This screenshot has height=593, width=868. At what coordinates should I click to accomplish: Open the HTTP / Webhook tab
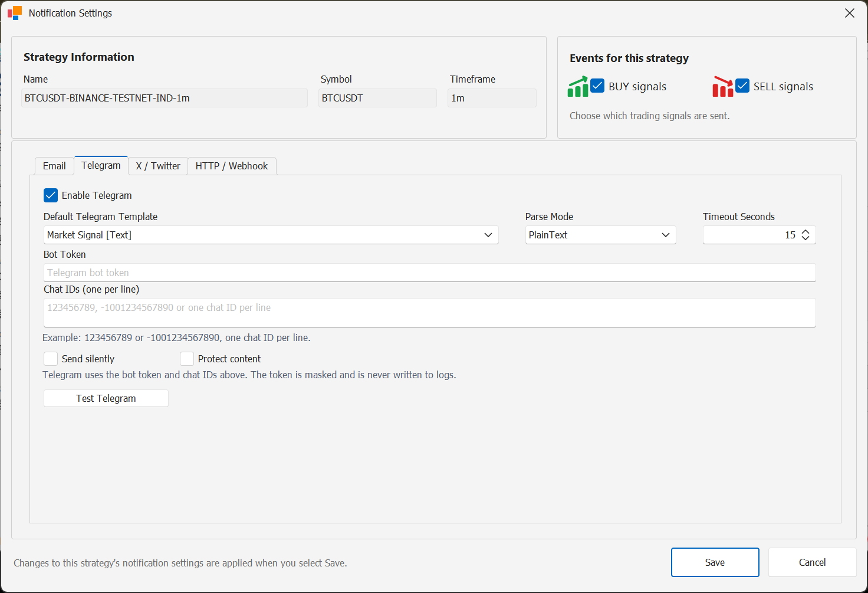232,166
